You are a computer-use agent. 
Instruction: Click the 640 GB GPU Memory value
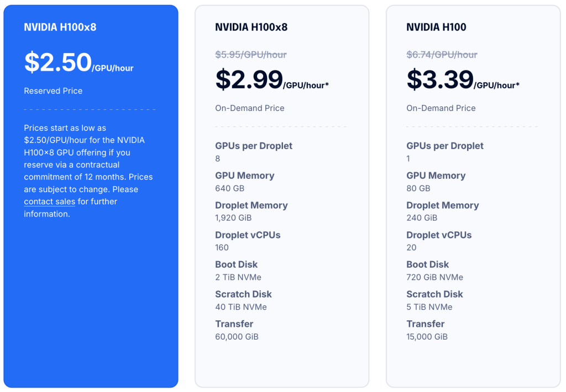[x=229, y=188]
